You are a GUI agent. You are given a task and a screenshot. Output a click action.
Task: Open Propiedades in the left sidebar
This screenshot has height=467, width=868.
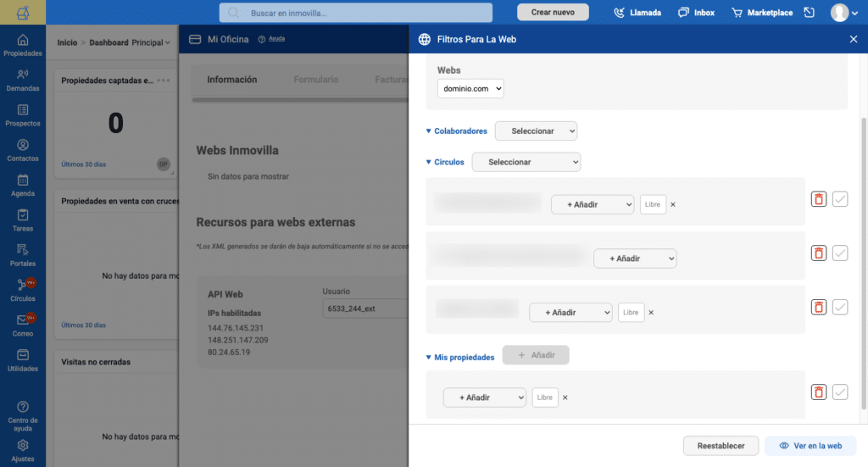22,45
